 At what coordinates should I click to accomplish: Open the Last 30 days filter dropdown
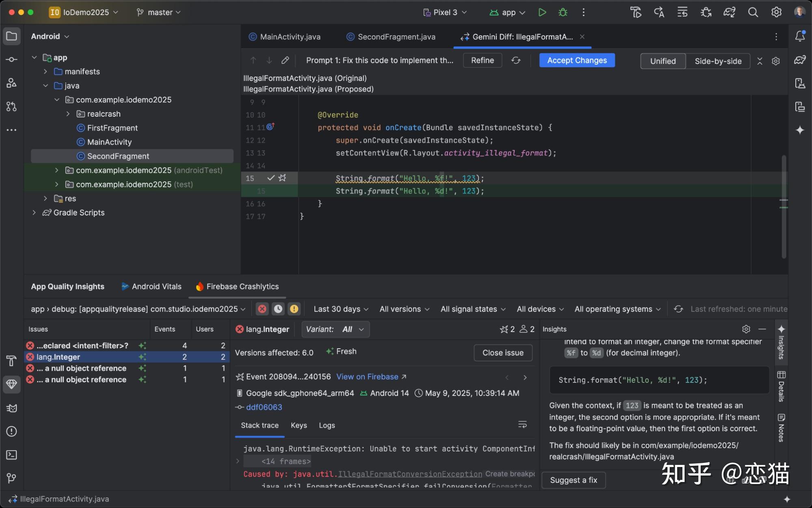point(340,309)
